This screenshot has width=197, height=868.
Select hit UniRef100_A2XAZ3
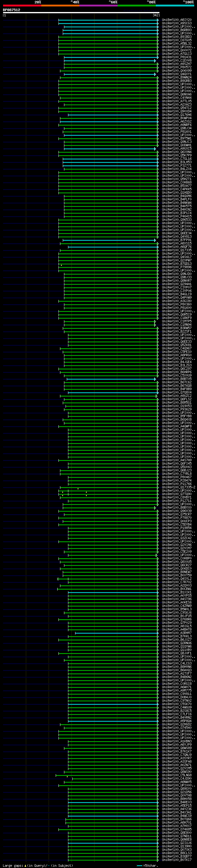177,104
